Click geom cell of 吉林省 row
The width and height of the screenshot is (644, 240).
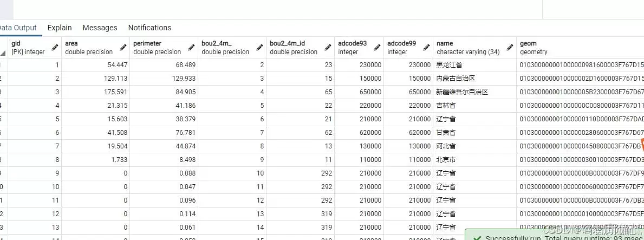pyautogui.click(x=580, y=106)
